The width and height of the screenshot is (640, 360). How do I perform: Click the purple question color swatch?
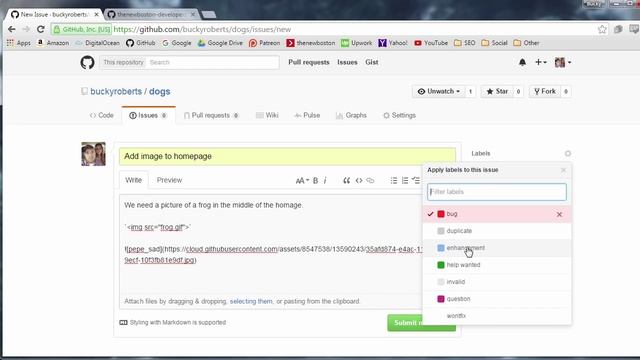click(x=441, y=299)
